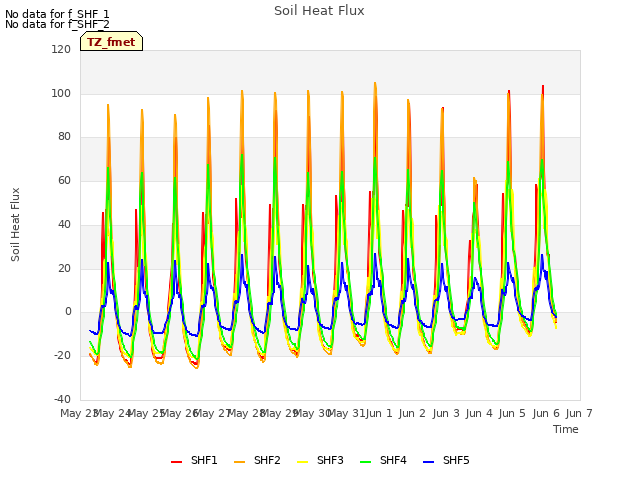Image resolution: width=640 pixels, height=480 pixels.
Task: Click the -40 y-axis tick label
Action: click(x=62, y=399)
